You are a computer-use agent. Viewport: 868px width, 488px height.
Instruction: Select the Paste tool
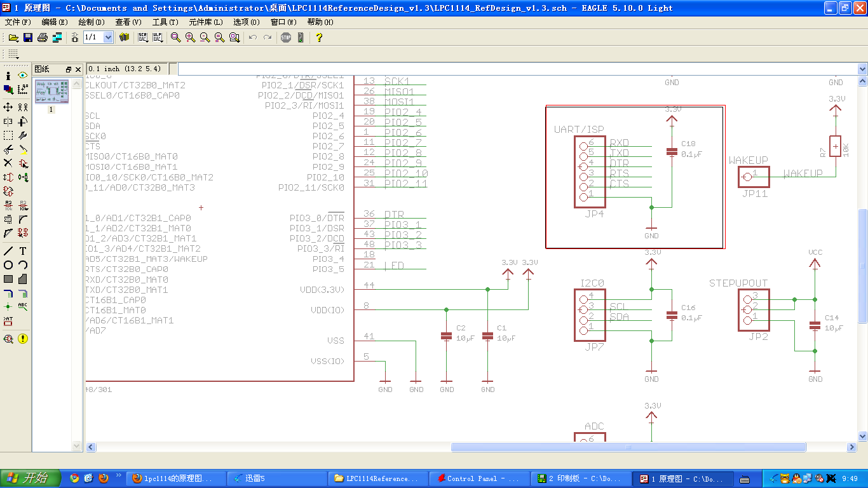pyautogui.click(x=23, y=150)
